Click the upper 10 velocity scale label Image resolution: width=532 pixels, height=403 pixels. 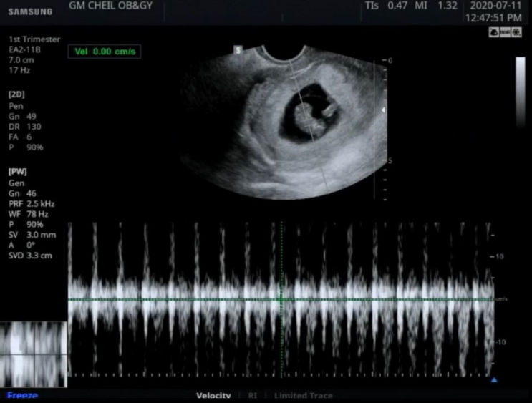click(x=500, y=257)
